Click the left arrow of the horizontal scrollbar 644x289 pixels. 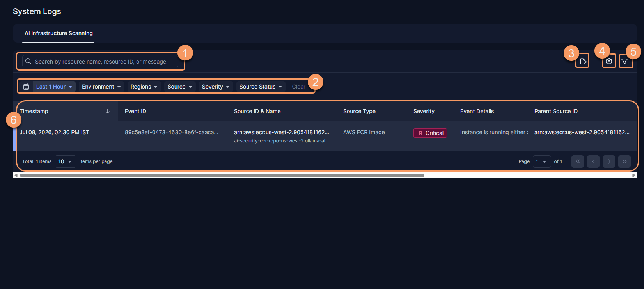(x=16, y=176)
